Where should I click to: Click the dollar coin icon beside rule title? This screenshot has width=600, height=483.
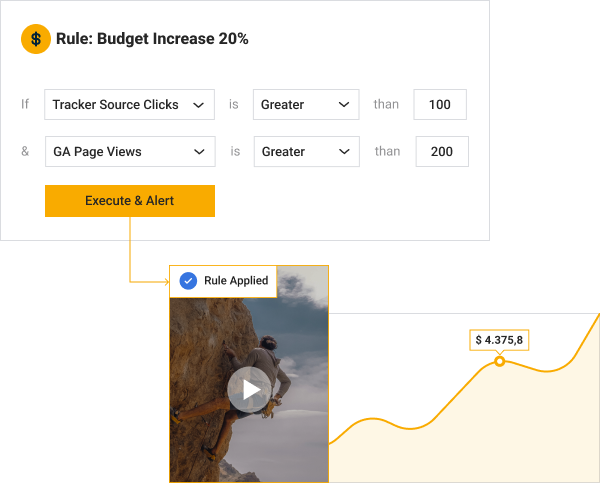(x=36, y=39)
